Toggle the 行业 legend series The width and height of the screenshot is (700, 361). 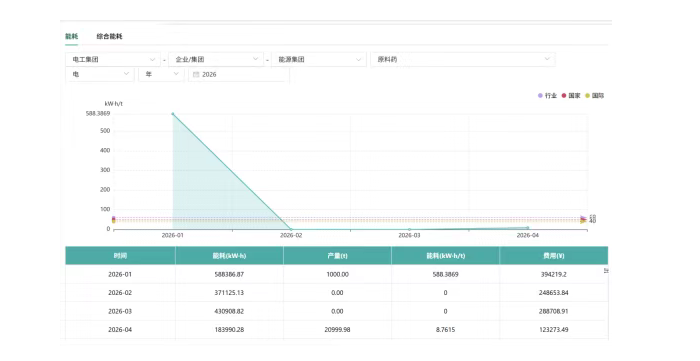point(547,95)
